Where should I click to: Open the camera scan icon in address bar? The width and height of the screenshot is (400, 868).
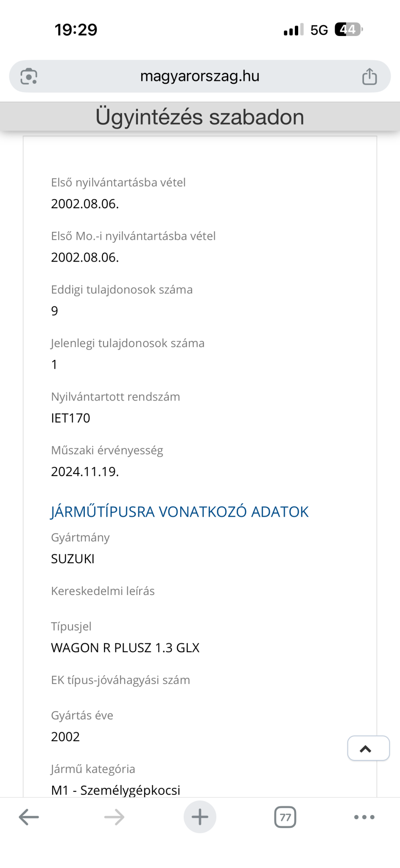click(29, 76)
